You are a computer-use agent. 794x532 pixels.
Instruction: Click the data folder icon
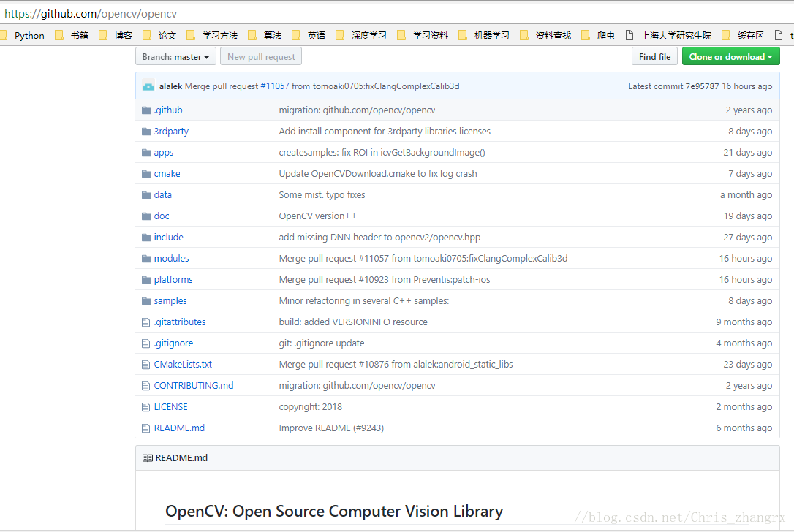(146, 195)
